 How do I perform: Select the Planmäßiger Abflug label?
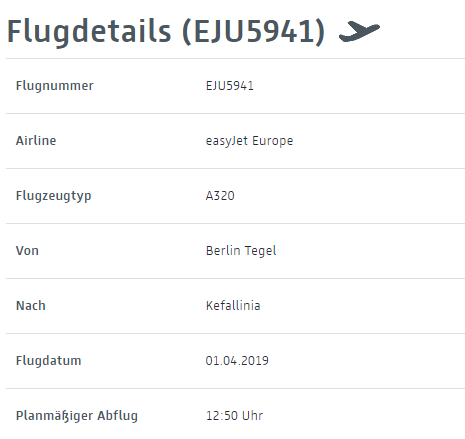point(77,416)
